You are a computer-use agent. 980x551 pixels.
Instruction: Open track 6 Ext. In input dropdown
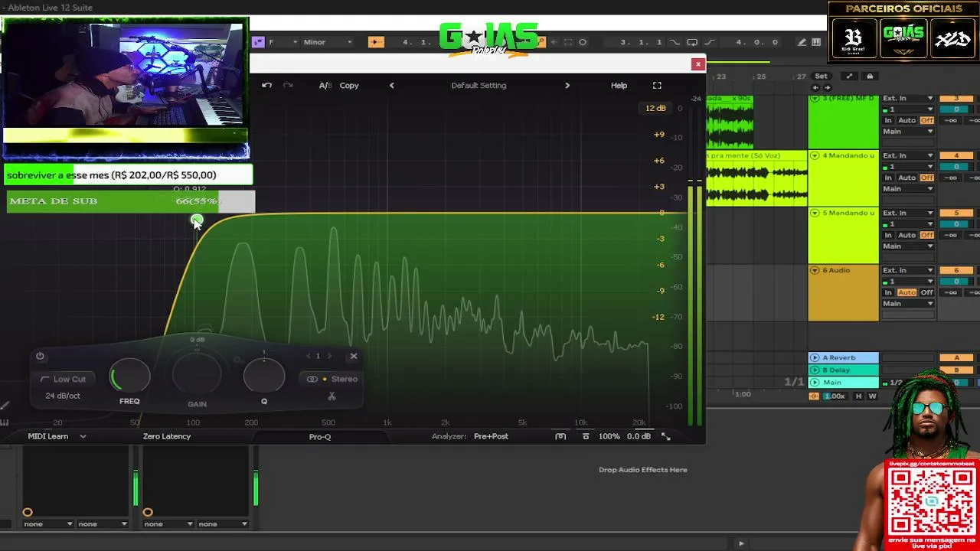pos(908,270)
